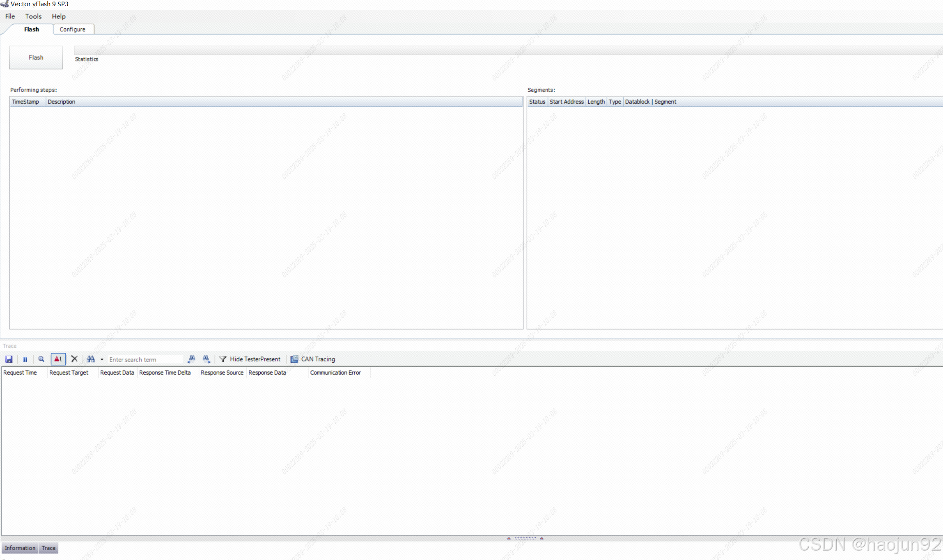
Task: Find the previous search match
Action: (191, 359)
